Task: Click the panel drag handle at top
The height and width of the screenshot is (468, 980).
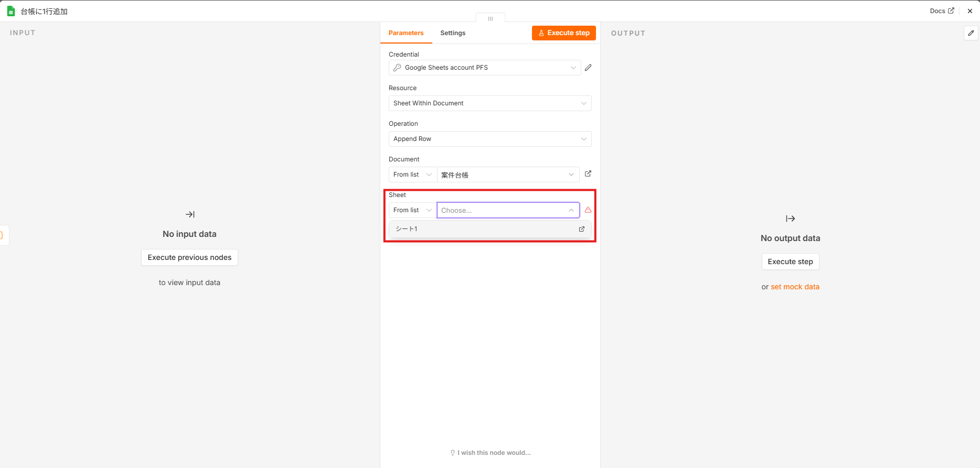Action: click(x=491, y=18)
